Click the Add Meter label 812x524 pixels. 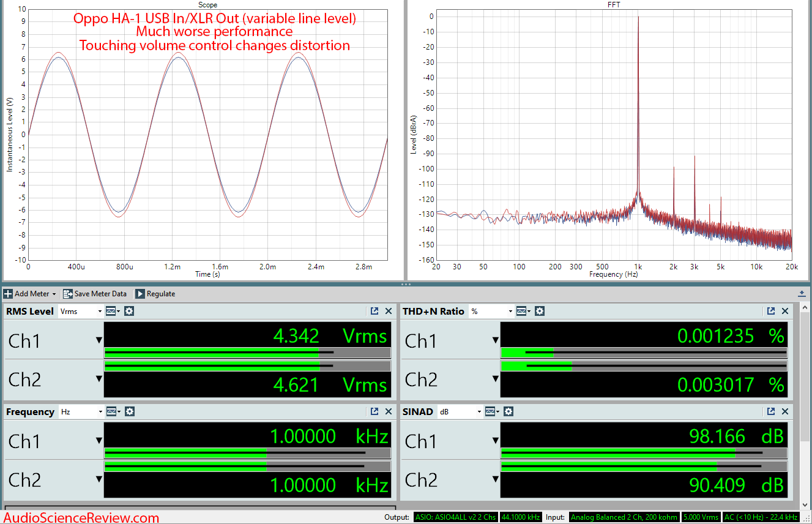(x=32, y=294)
